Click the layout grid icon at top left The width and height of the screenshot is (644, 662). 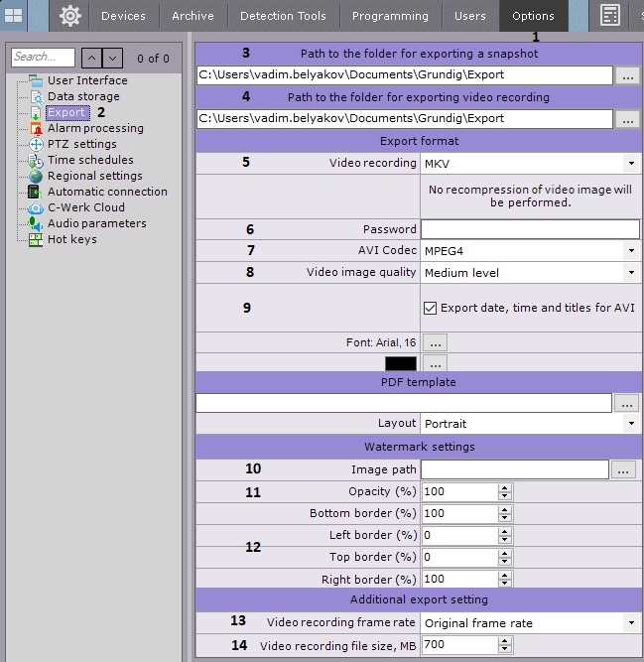pyautogui.click(x=14, y=16)
